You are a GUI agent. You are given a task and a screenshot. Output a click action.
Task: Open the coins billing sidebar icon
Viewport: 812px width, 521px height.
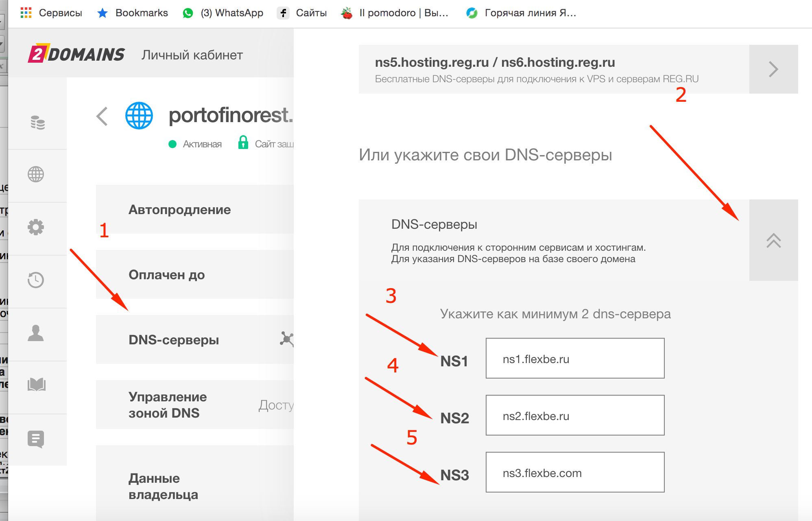[37, 122]
